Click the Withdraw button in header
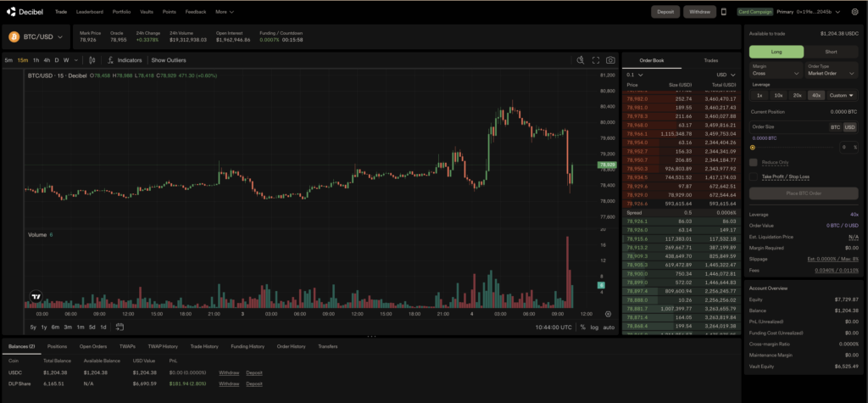 (699, 12)
